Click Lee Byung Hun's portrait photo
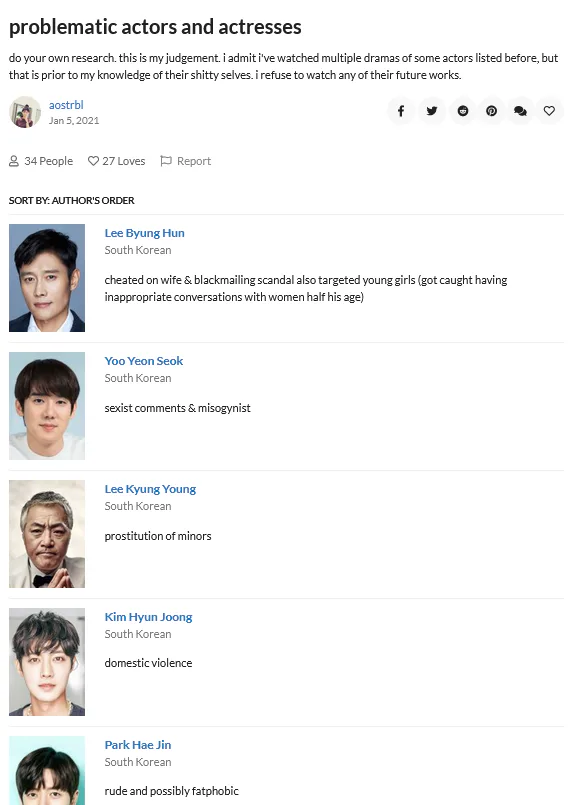The image size is (576, 805). (x=47, y=278)
